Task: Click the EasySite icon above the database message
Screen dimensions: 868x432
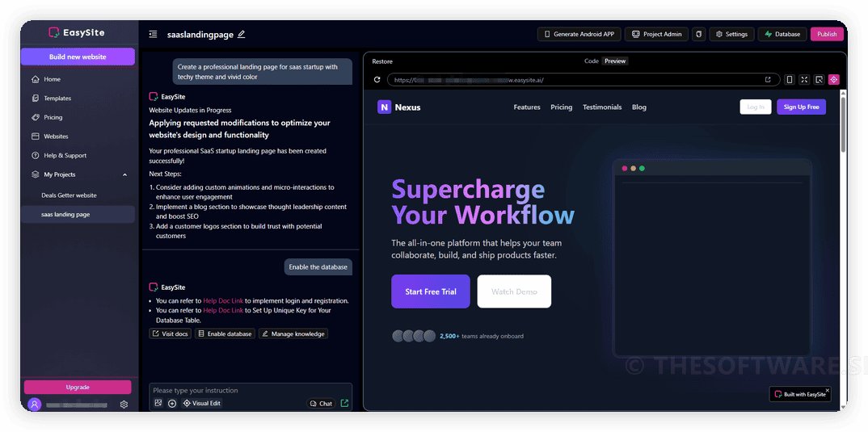Action: click(154, 287)
